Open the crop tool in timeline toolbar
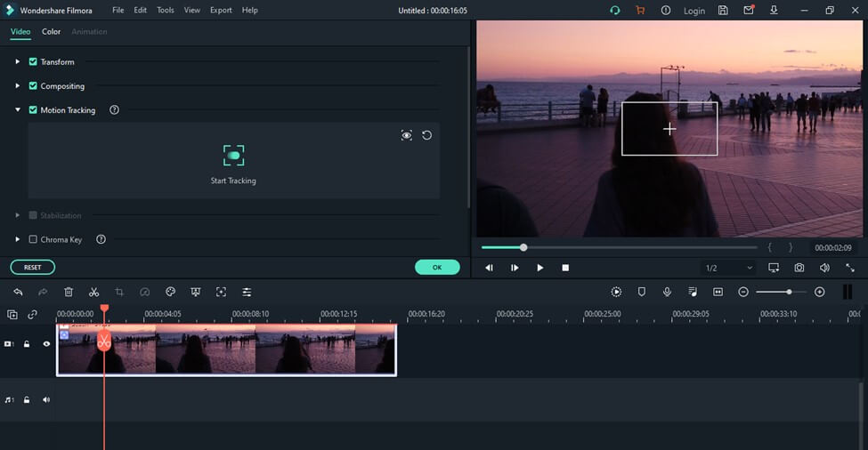Image resolution: width=868 pixels, height=450 pixels. (119, 292)
